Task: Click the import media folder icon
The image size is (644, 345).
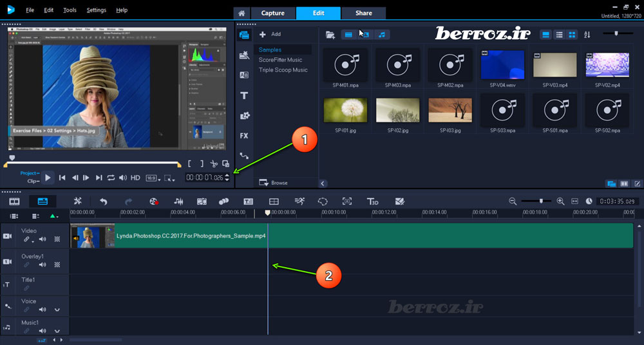Action: [x=330, y=35]
